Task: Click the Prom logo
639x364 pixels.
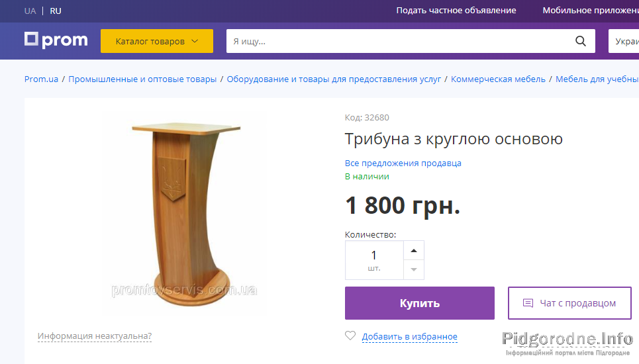Action: coord(56,40)
